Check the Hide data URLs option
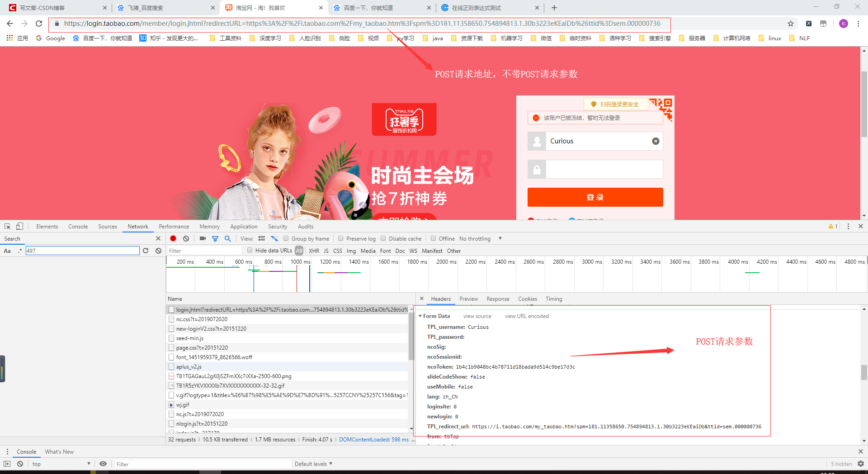This screenshot has height=474, width=868. point(250,250)
